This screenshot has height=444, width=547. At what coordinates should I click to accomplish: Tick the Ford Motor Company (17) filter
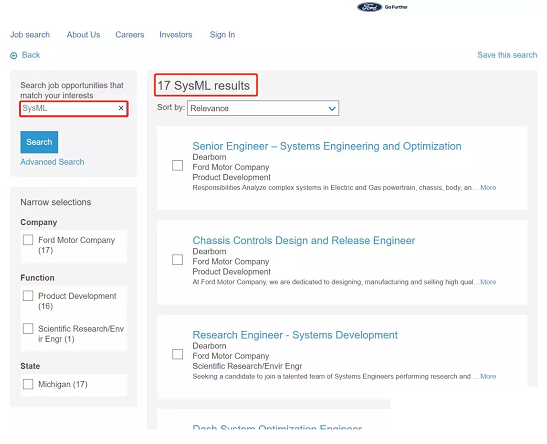click(28, 240)
